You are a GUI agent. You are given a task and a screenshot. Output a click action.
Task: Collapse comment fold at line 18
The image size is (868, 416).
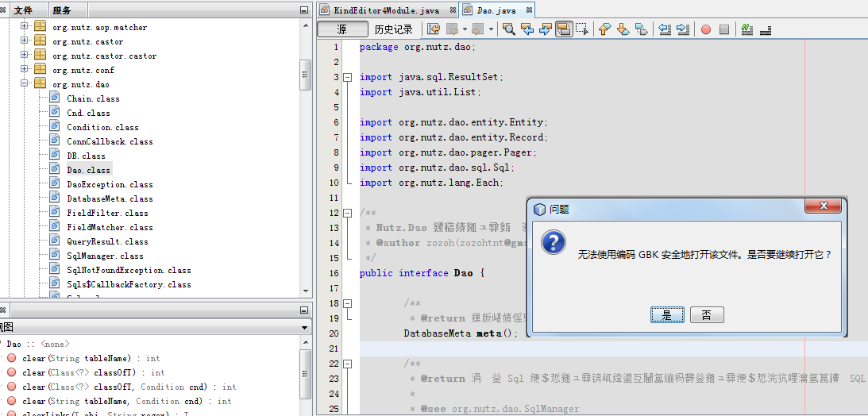coord(347,303)
